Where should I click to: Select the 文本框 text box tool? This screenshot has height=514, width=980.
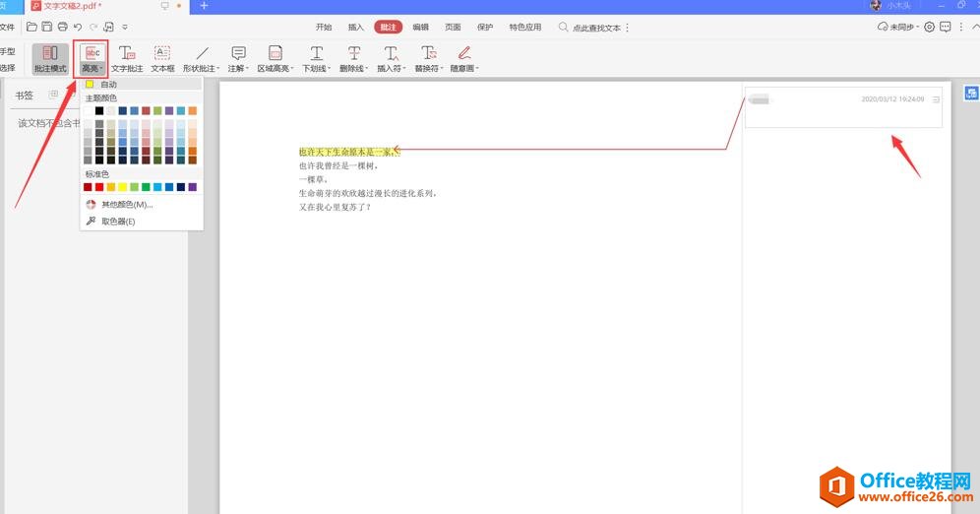click(x=162, y=59)
